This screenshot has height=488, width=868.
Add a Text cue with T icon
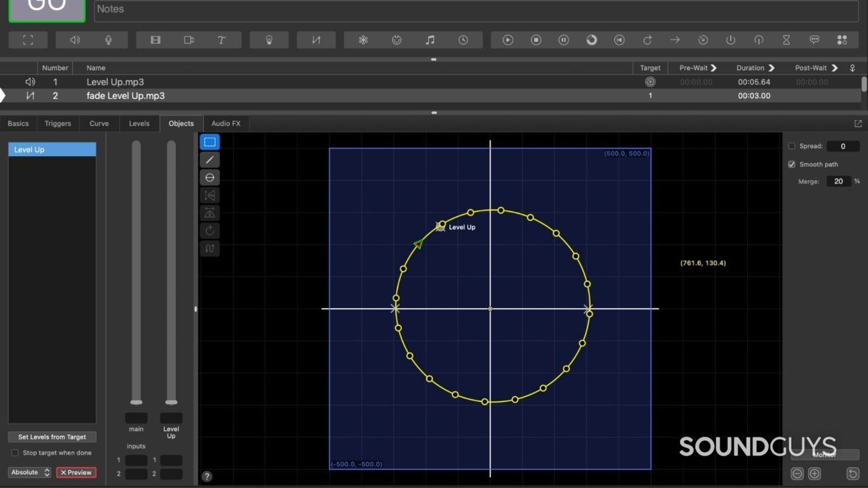[x=223, y=40]
